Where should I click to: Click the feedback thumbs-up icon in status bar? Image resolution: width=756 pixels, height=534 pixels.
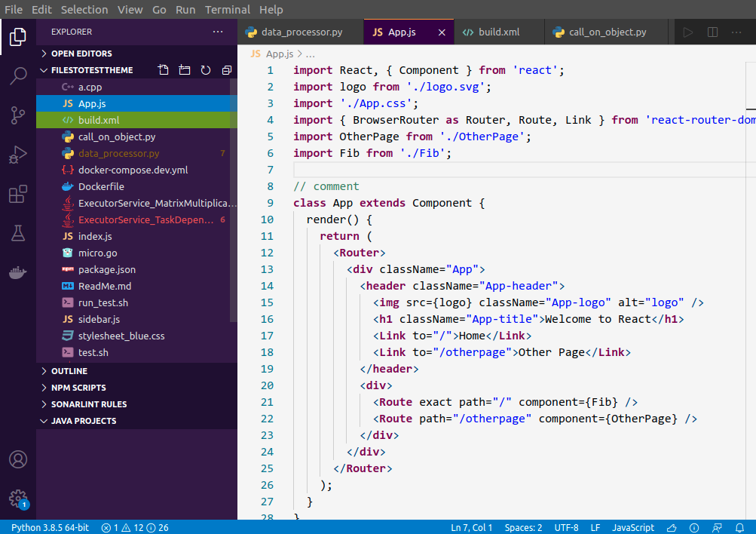click(672, 528)
